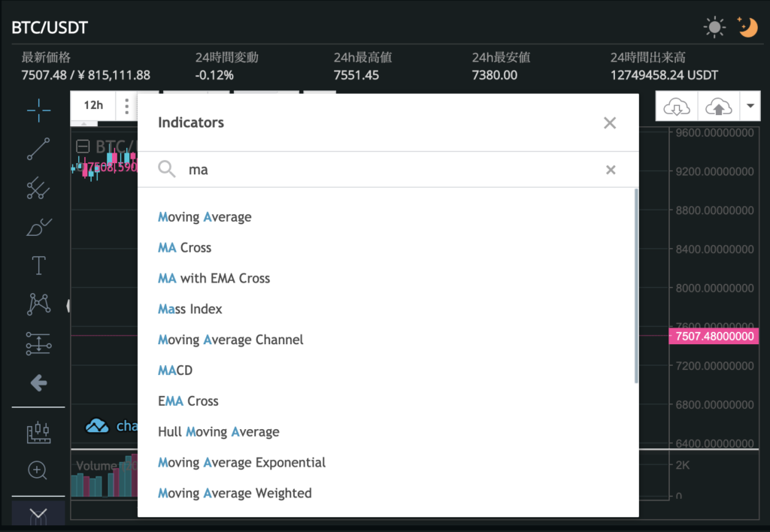Click the -0.12% change value
Image resolution: width=770 pixels, height=532 pixels.
(214, 75)
